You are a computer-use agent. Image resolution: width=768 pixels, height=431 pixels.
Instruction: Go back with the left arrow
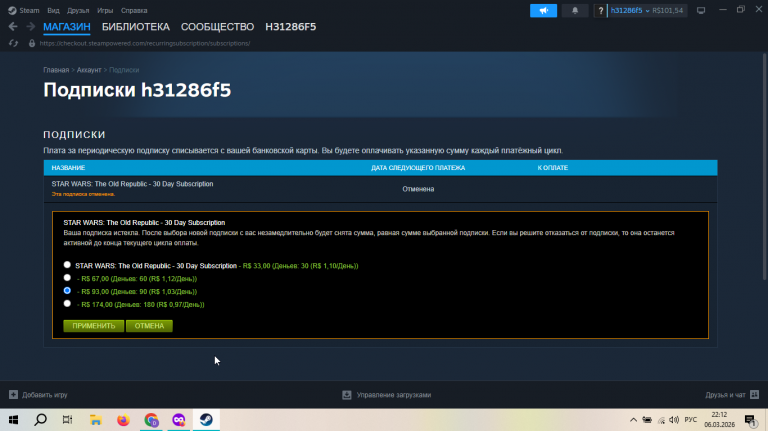pyautogui.click(x=13, y=26)
